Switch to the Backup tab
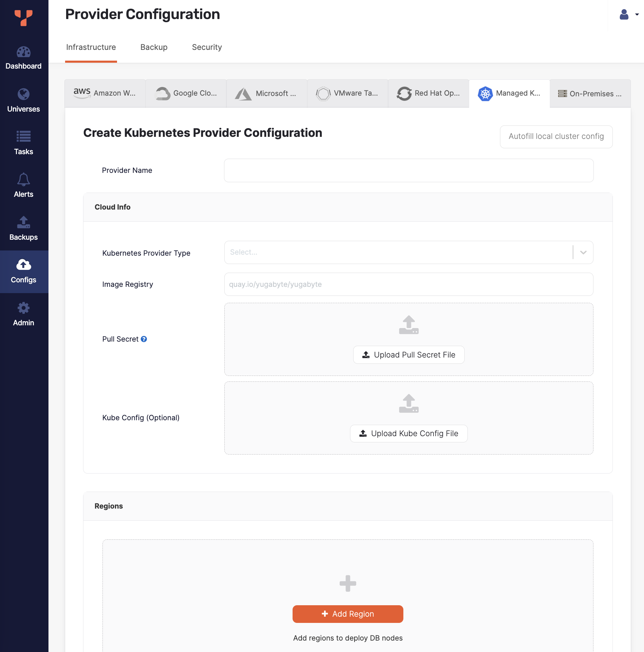644x652 pixels. pos(154,47)
